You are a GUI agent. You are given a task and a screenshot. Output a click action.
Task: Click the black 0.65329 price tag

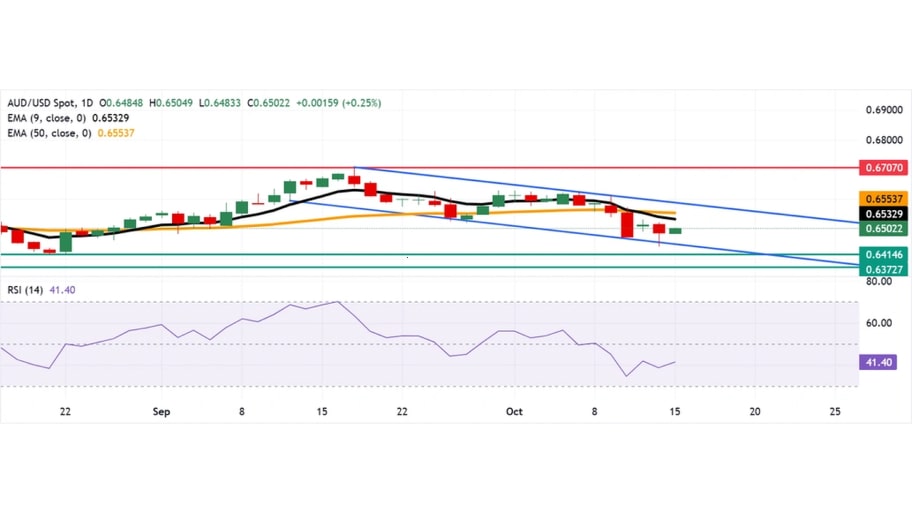point(881,214)
